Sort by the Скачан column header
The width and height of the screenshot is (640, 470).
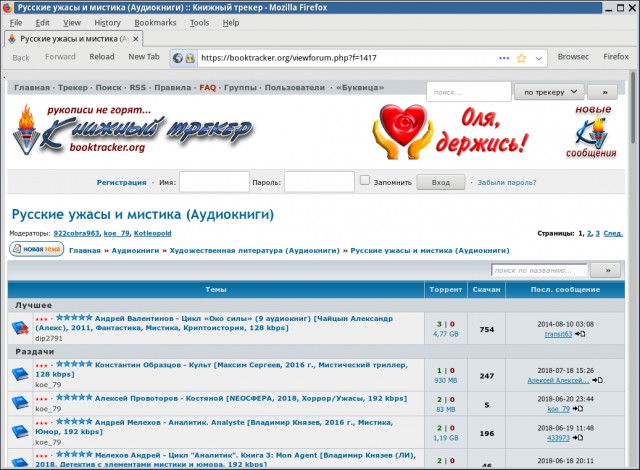(x=486, y=289)
